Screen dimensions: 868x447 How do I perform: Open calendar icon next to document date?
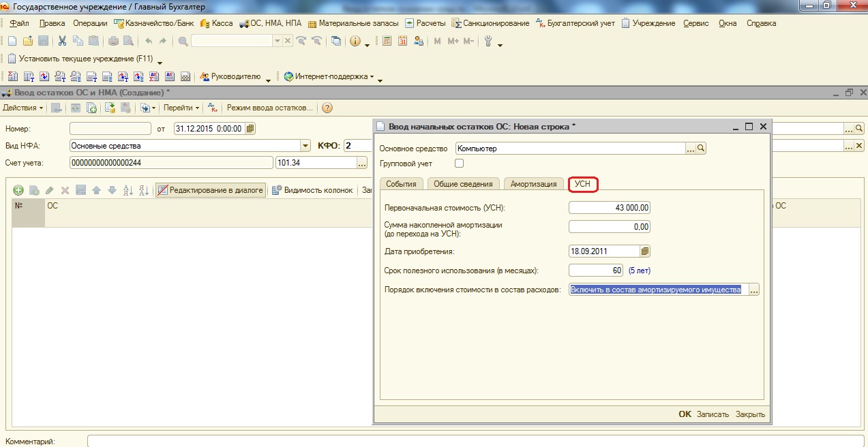(x=250, y=128)
